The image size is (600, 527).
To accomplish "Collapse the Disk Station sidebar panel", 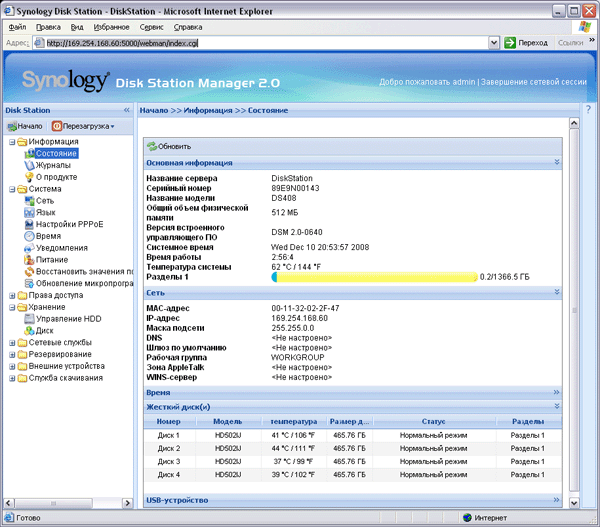I will [127, 110].
